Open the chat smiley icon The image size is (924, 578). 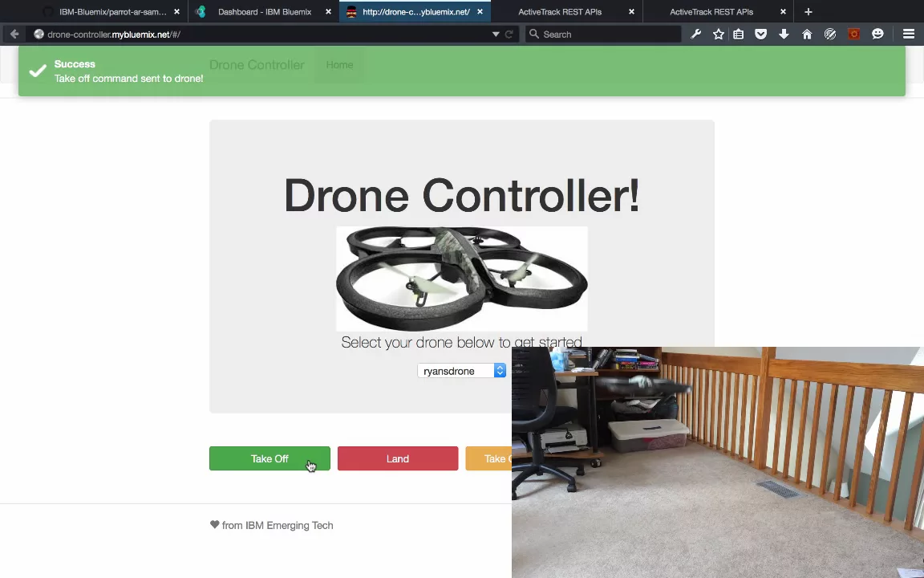coord(877,35)
